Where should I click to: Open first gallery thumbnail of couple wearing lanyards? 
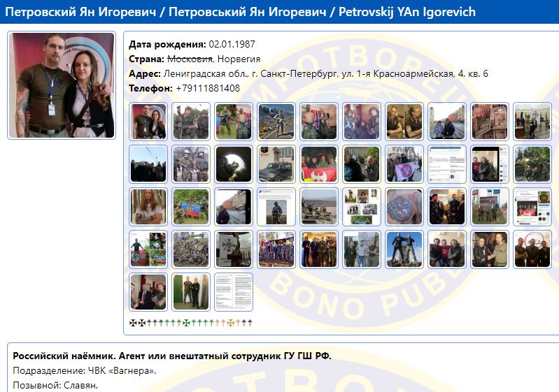(148, 122)
